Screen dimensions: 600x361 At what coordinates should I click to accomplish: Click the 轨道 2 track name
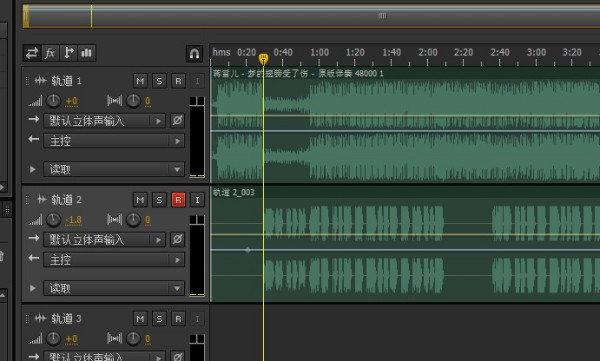[67, 200]
